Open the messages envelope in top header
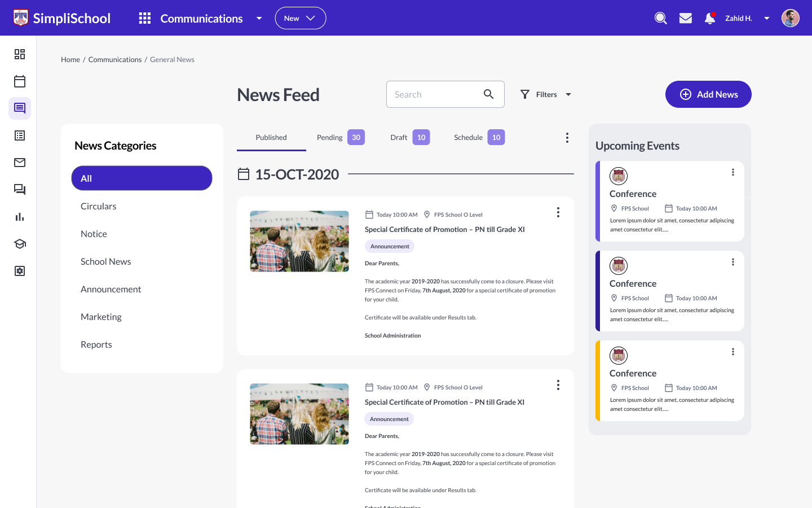The width and height of the screenshot is (812, 508). (686, 18)
